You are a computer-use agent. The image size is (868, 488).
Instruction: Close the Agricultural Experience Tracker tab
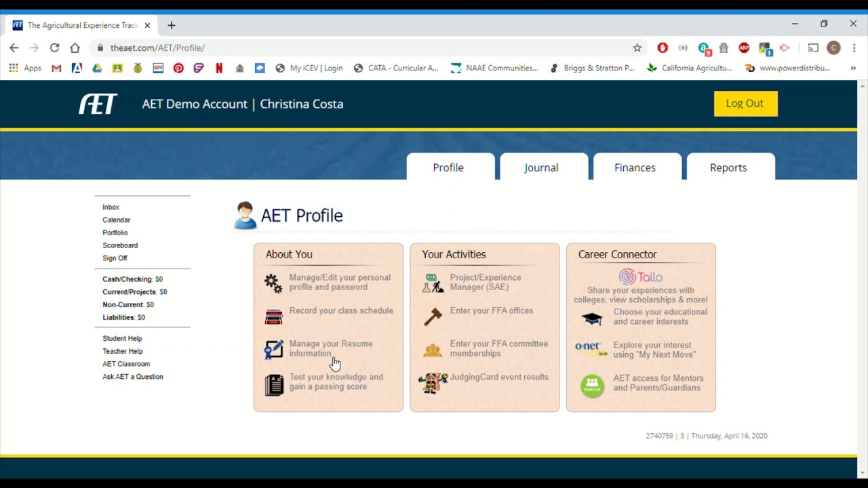pyautogui.click(x=147, y=25)
